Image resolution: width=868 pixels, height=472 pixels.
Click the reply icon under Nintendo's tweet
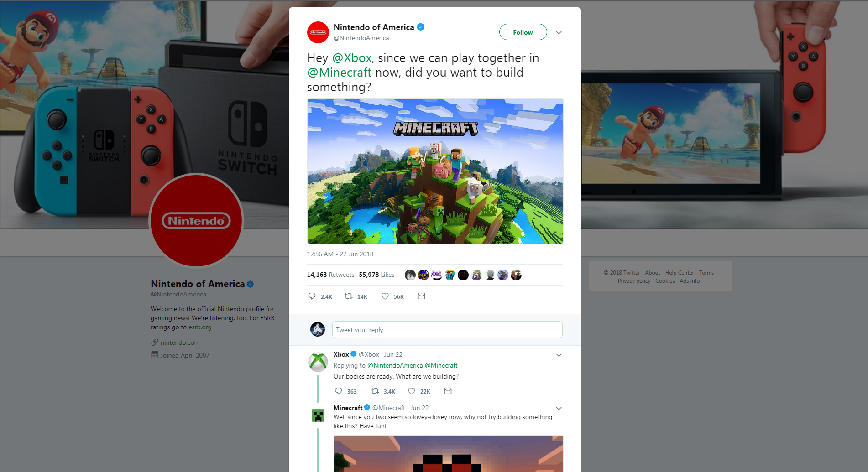pyautogui.click(x=312, y=296)
